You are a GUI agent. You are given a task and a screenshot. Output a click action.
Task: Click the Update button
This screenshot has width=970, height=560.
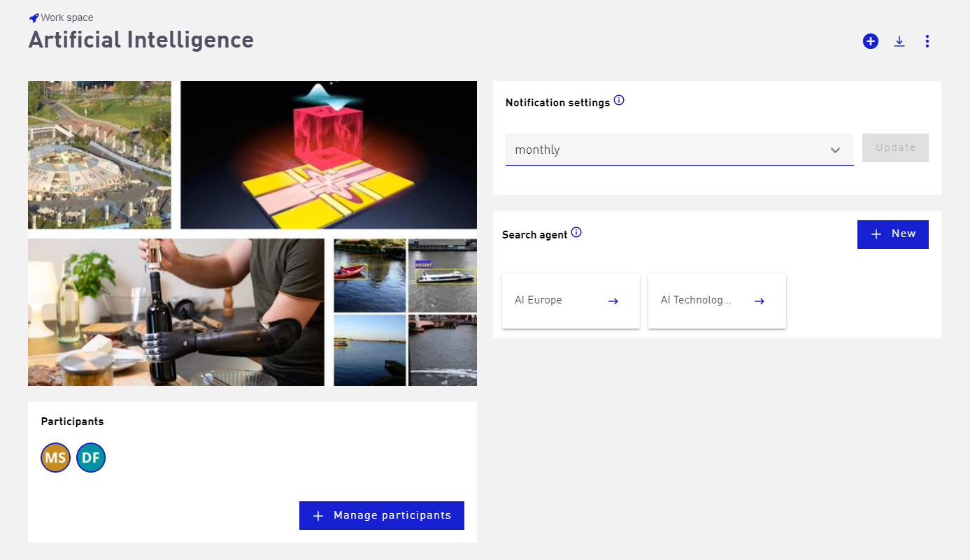click(x=895, y=148)
